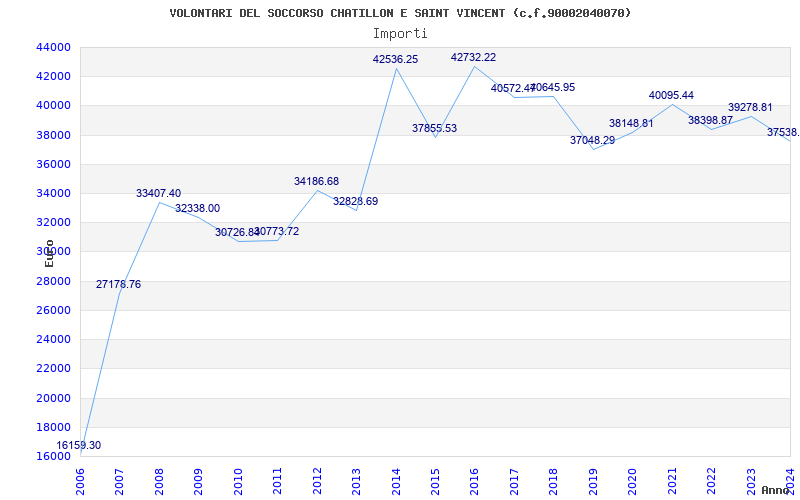Click the 37855.53 value for 2015
800x500 pixels.
coord(435,128)
